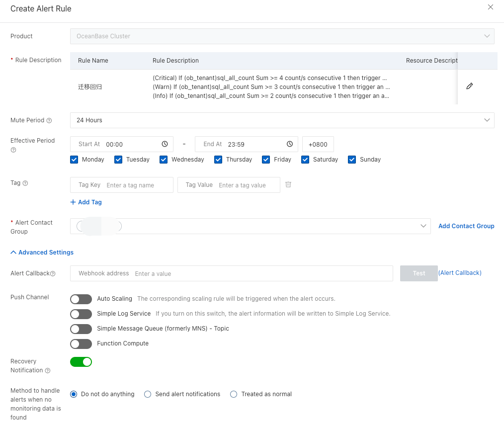This screenshot has width=504, height=425.
Task: Click the pencil edit icon for the rule
Action: pyautogui.click(x=470, y=86)
